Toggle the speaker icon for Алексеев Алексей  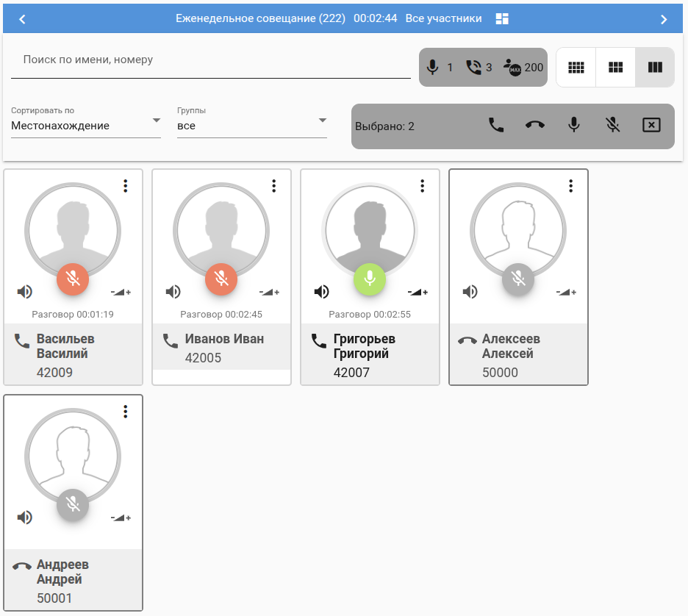click(470, 291)
